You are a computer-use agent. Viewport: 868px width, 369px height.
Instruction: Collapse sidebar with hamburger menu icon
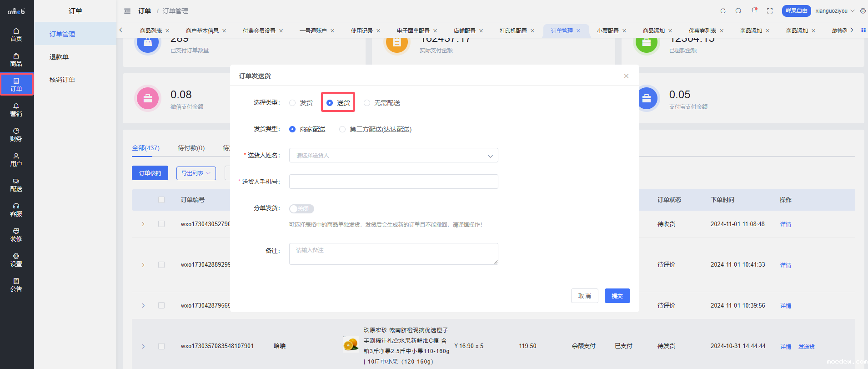click(x=127, y=11)
